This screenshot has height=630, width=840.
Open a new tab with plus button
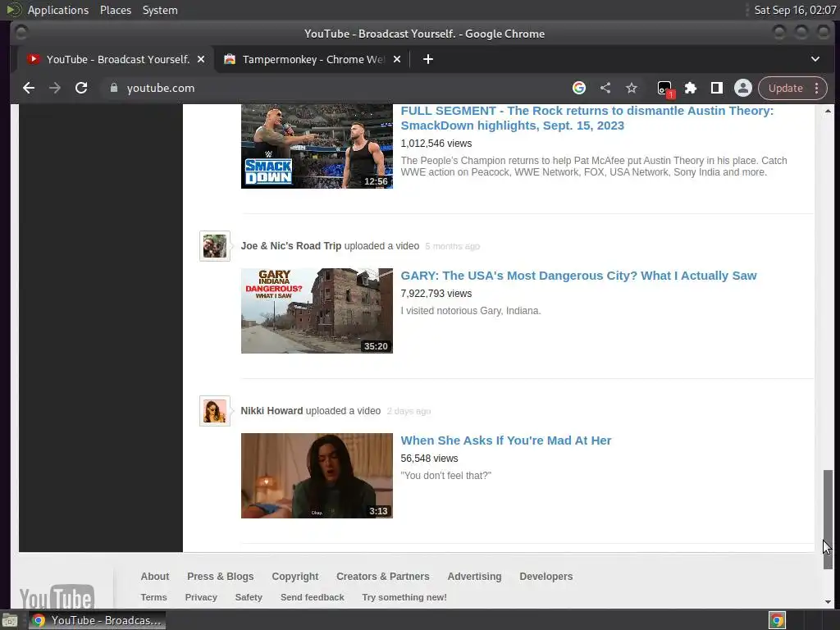[x=427, y=59]
